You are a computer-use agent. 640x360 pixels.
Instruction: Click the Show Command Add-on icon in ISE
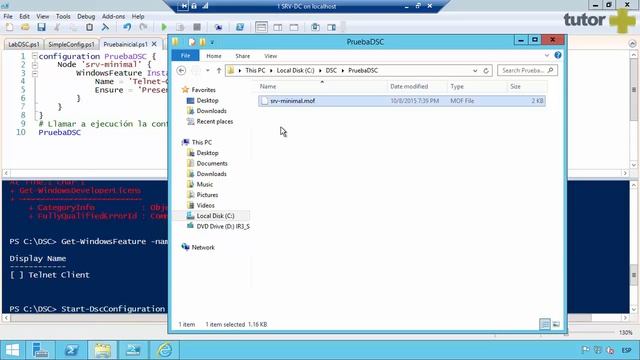pos(331,27)
